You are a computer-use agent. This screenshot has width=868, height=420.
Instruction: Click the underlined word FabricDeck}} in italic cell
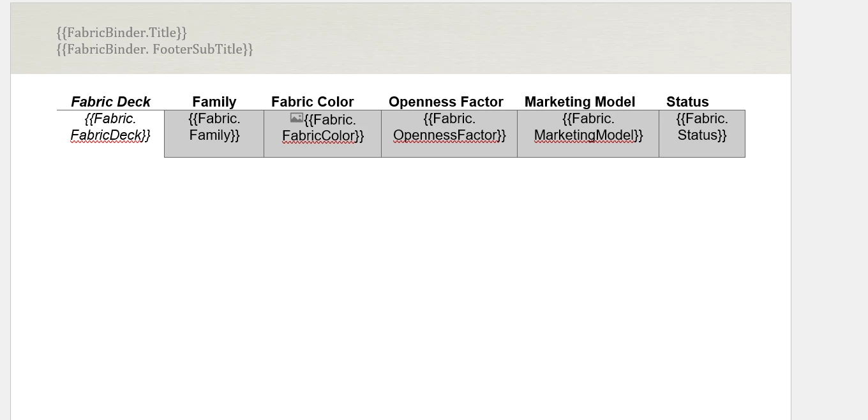[x=110, y=135]
